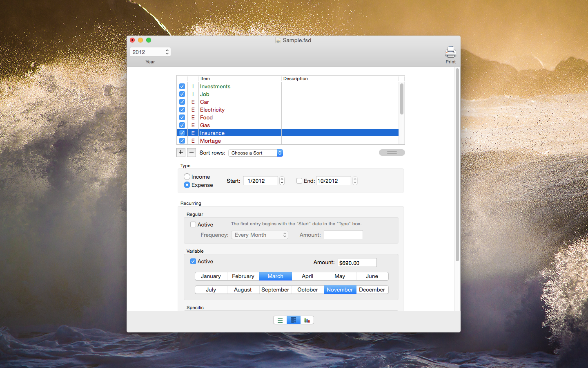Image resolution: width=588 pixels, height=368 pixels.
Task: Open the Year 2012 dropdown
Action: point(150,52)
